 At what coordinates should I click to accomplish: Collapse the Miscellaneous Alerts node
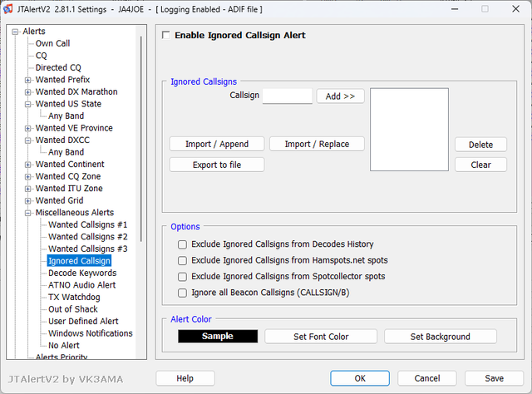click(x=27, y=213)
